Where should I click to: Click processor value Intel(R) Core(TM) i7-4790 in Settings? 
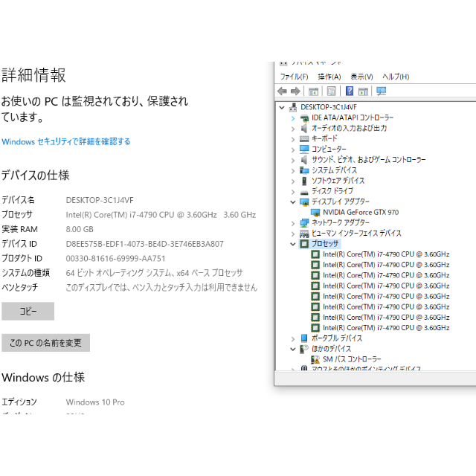[x=161, y=215]
